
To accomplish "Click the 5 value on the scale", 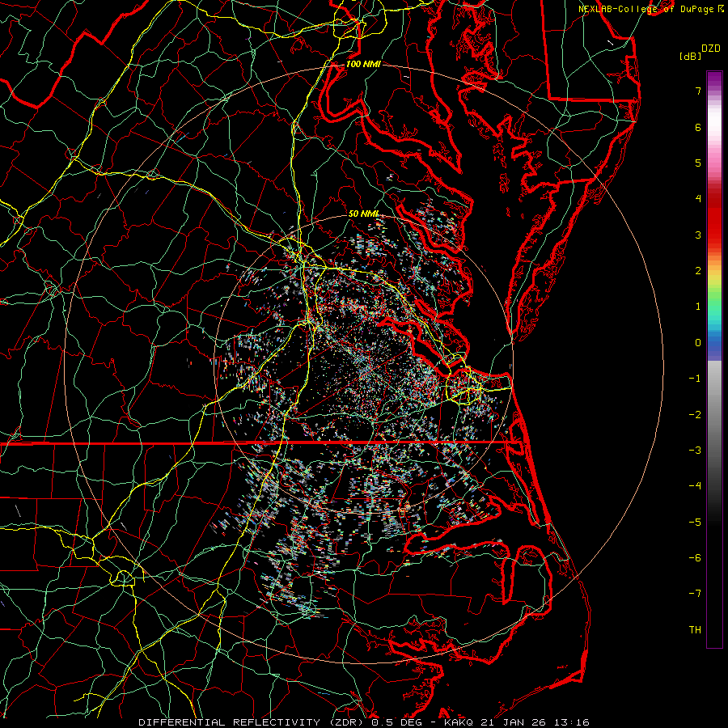I will coord(698,163).
